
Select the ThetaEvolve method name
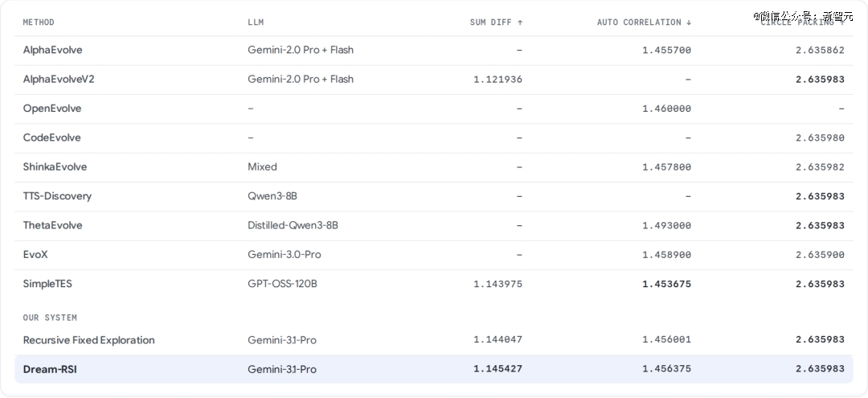[52, 225]
